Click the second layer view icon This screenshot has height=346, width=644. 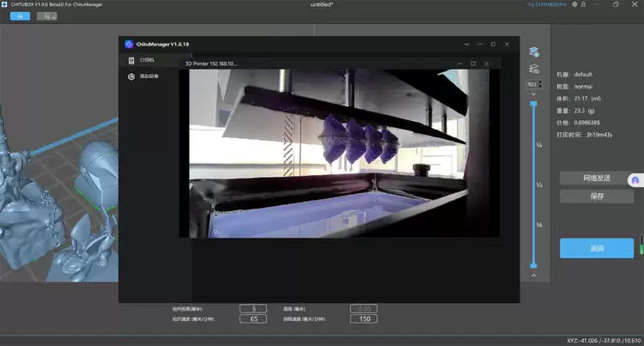point(533,68)
